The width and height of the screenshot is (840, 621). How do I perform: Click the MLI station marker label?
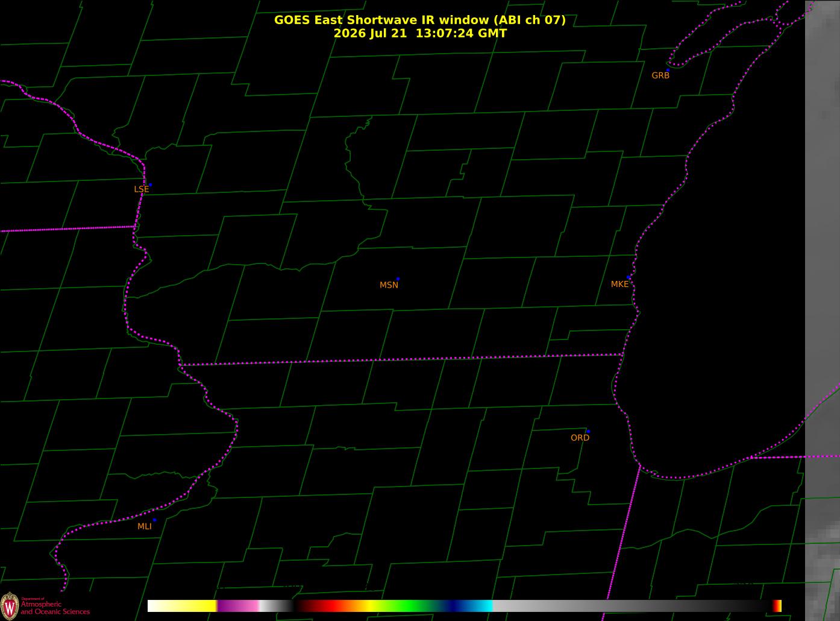coord(145,526)
